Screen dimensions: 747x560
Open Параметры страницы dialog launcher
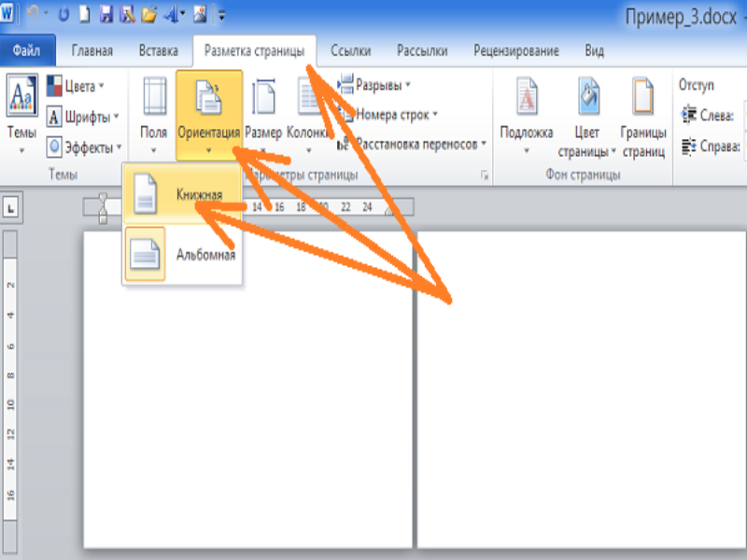485,175
